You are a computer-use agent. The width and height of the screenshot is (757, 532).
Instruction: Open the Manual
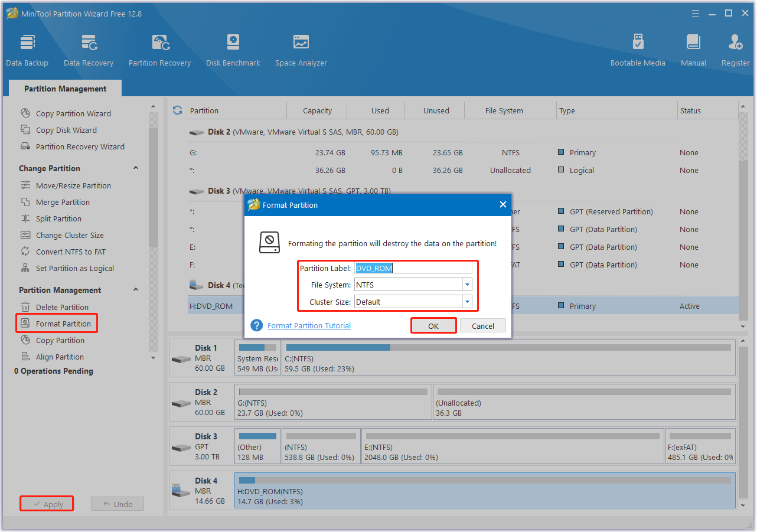(693, 50)
